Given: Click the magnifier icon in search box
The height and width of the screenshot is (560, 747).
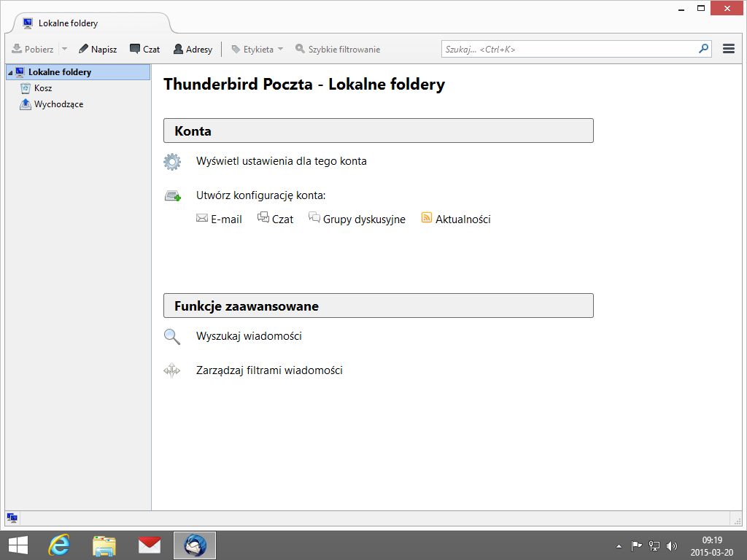Looking at the screenshot, I should coord(704,49).
